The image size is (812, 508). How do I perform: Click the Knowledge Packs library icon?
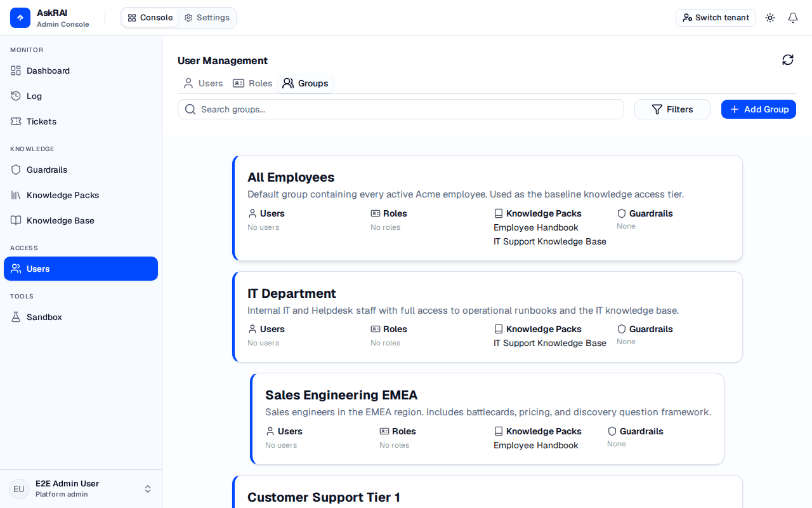click(x=16, y=195)
